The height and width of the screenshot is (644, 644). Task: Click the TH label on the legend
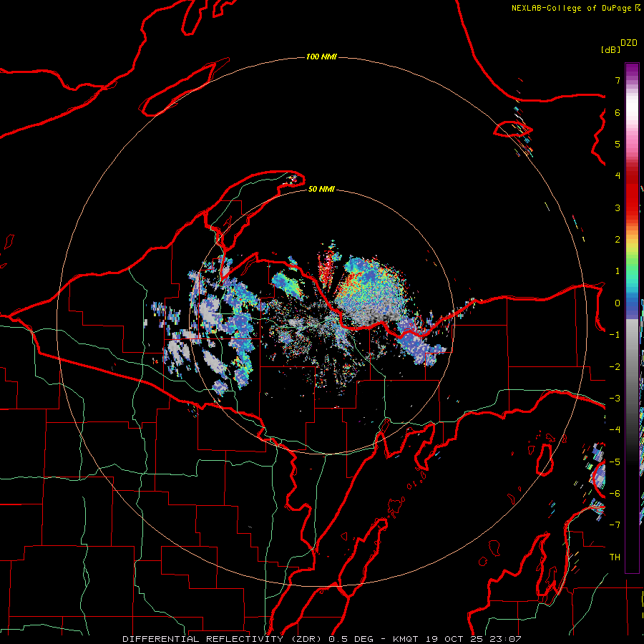click(615, 557)
